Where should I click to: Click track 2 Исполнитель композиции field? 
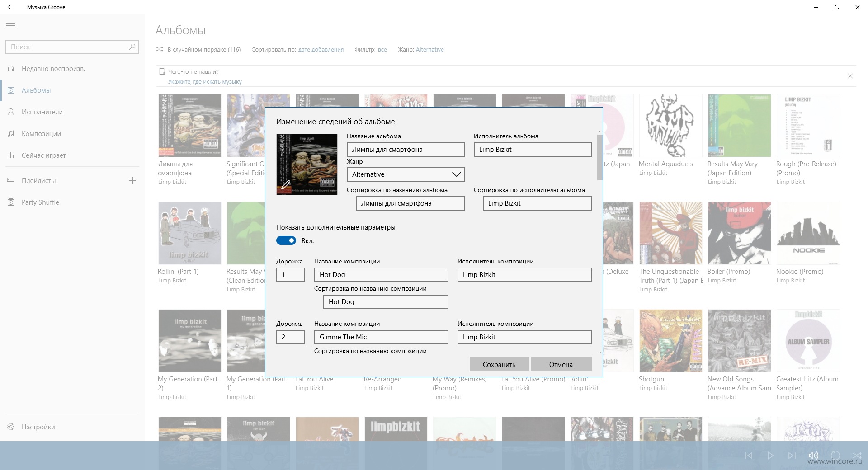point(524,337)
